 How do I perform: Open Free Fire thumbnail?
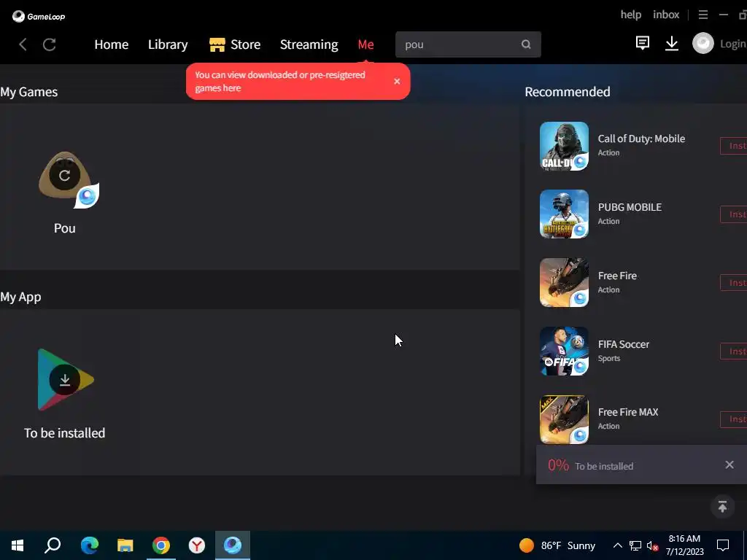point(564,282)
